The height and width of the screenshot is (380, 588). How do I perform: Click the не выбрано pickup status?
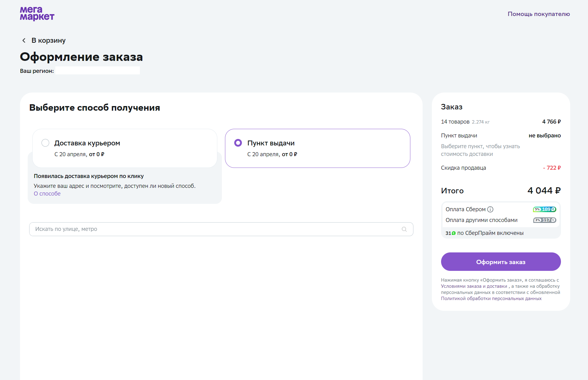(545, 136)
